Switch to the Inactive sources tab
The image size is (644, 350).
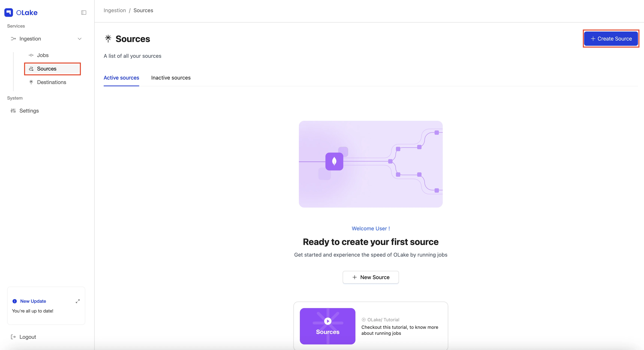tap(171, 78)
